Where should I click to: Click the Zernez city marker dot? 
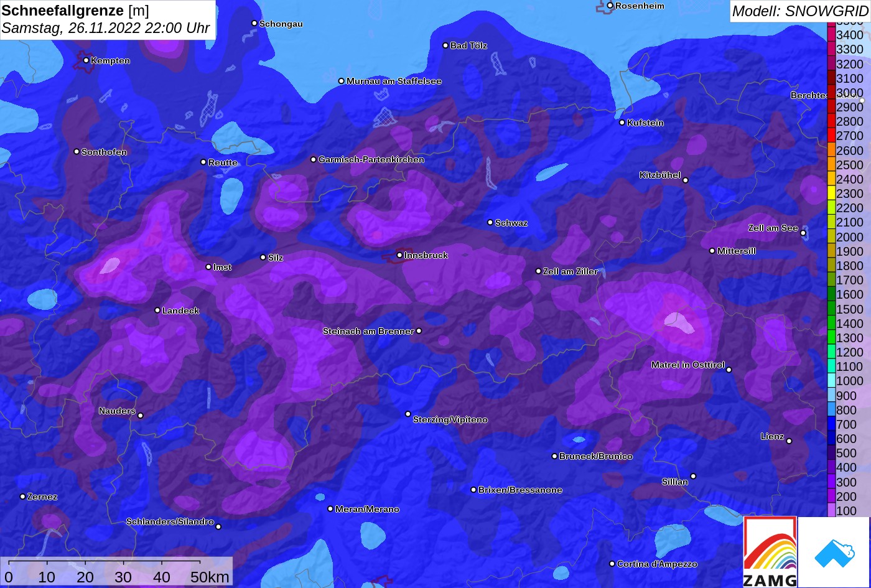[x=22, y=497]
